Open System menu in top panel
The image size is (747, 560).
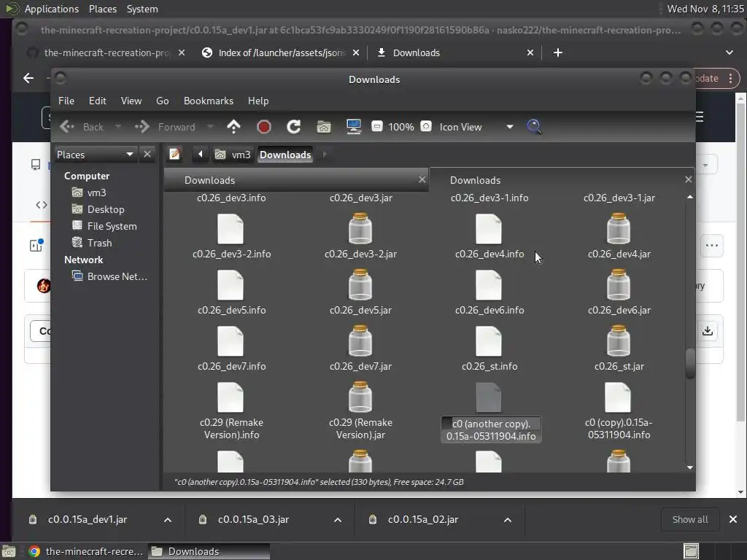[142, 9]
